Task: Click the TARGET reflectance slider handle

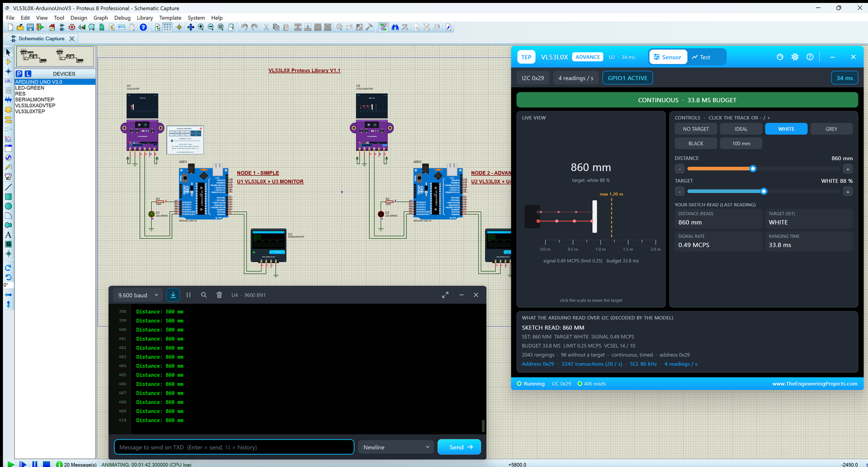Action: tap(764, 192)
